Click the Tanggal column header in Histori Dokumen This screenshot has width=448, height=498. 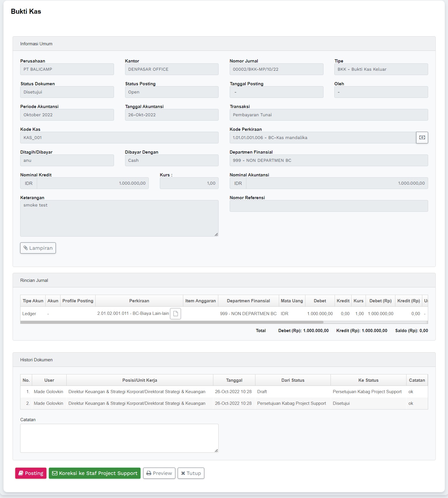pyautogui.click(x=234, y=380)
